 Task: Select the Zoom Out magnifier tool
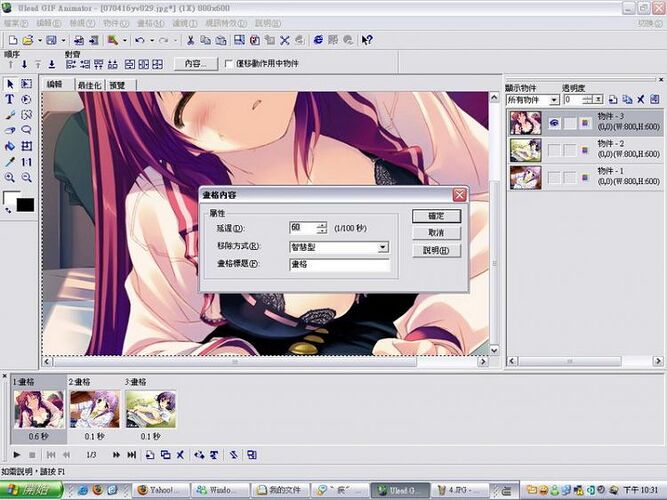tap(26, 177)
